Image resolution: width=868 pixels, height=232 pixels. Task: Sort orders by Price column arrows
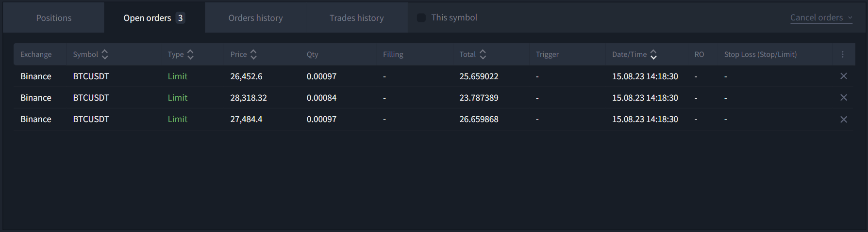(253, 54)
